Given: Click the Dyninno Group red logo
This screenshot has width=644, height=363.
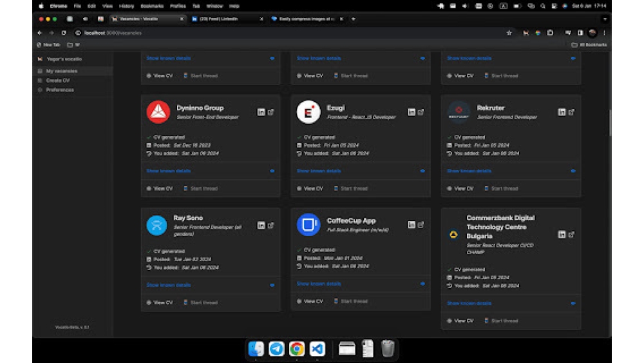Looking at the screenshot, I should pyautogui.click(x=158, y=112).
